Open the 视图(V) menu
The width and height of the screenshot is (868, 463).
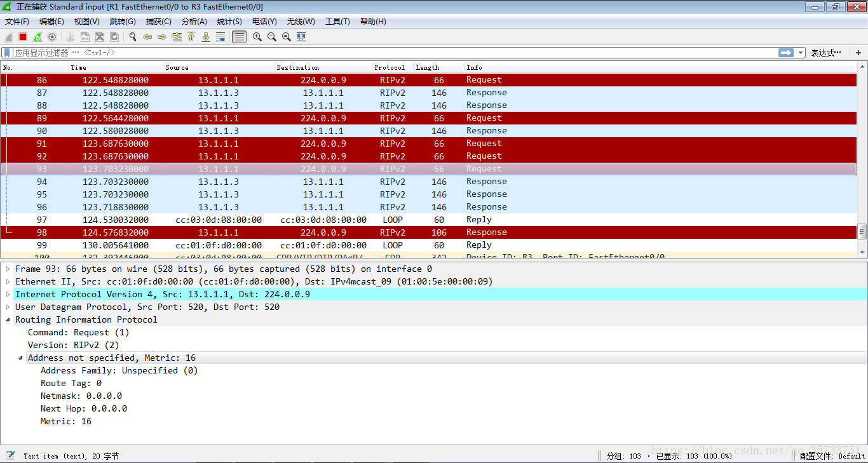point(87,22)
